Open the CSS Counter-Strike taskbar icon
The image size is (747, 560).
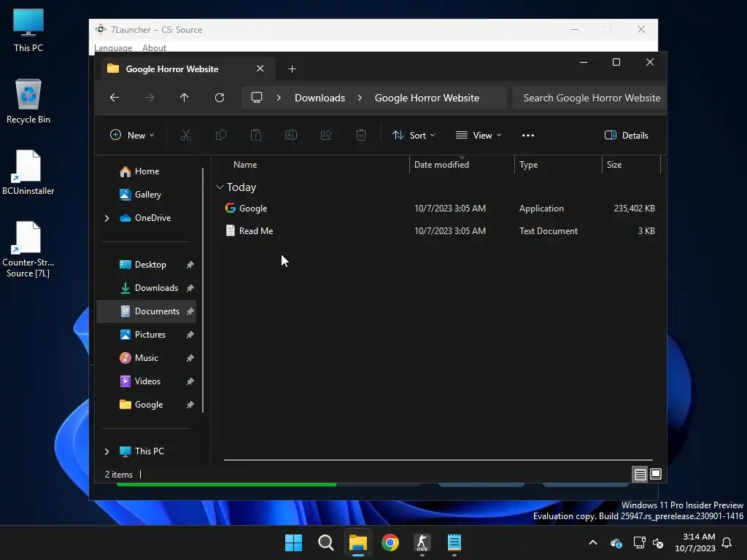[x=422, y=542]
